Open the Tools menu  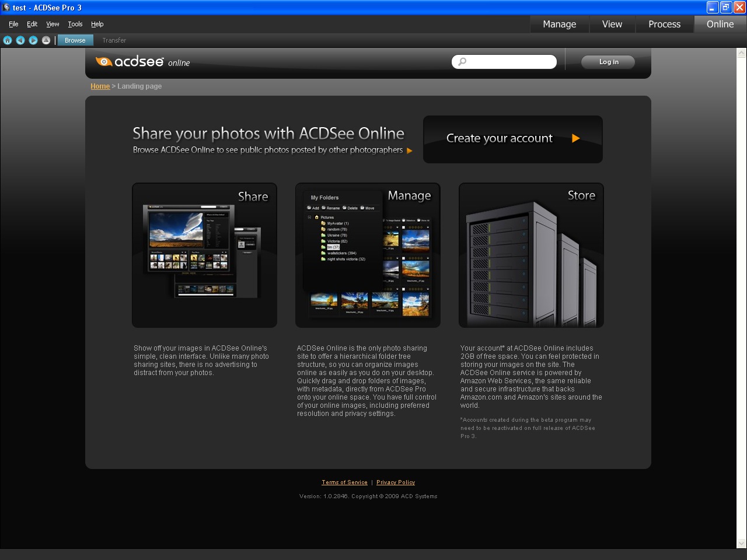click(75, 24)
